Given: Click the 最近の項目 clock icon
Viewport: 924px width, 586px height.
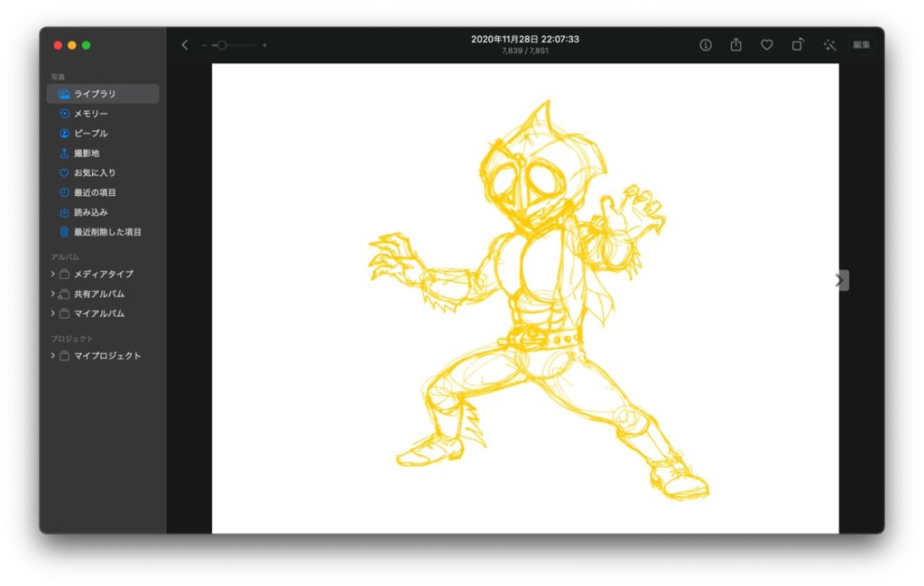Looking at the screenshot, I should [64, 192].
